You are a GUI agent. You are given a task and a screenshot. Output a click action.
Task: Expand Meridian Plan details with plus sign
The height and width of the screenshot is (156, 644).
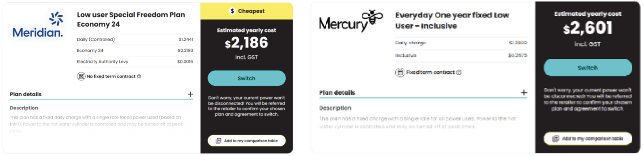[x=190, y=94]
